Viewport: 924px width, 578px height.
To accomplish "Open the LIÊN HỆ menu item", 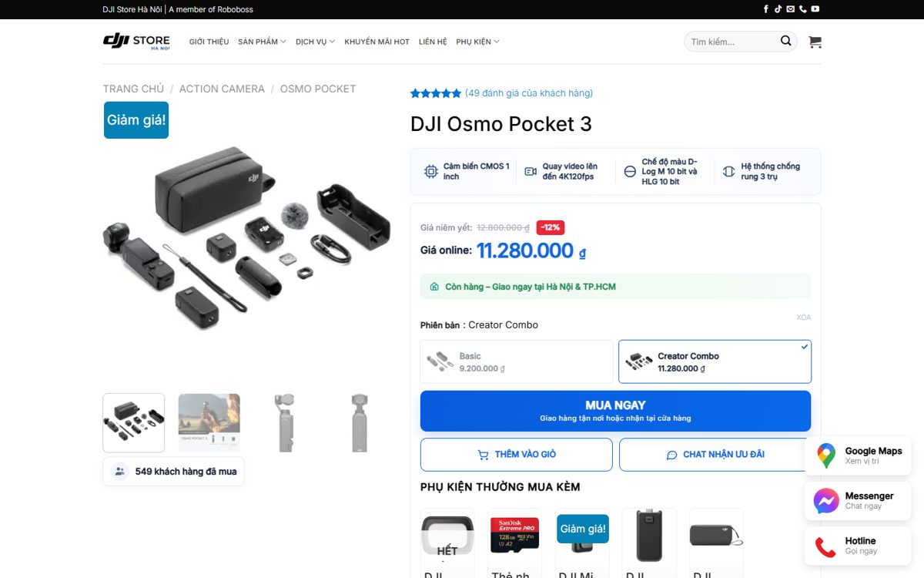I will point(433,42).
